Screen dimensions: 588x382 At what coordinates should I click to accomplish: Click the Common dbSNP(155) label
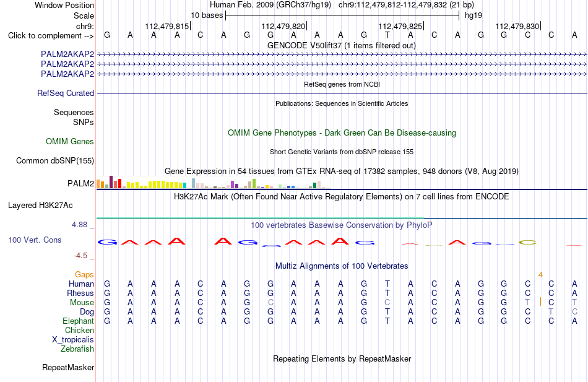click(x=55, y=160)
